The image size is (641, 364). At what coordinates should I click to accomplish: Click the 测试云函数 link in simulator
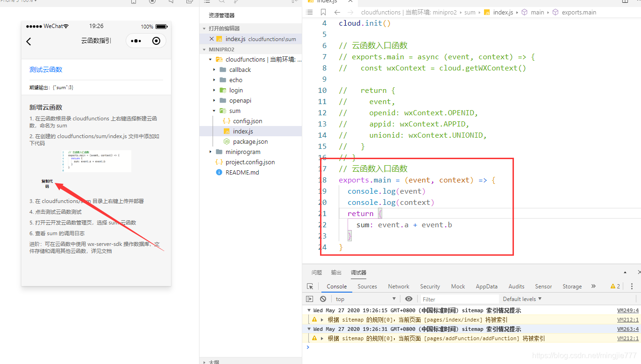point(46,70)
